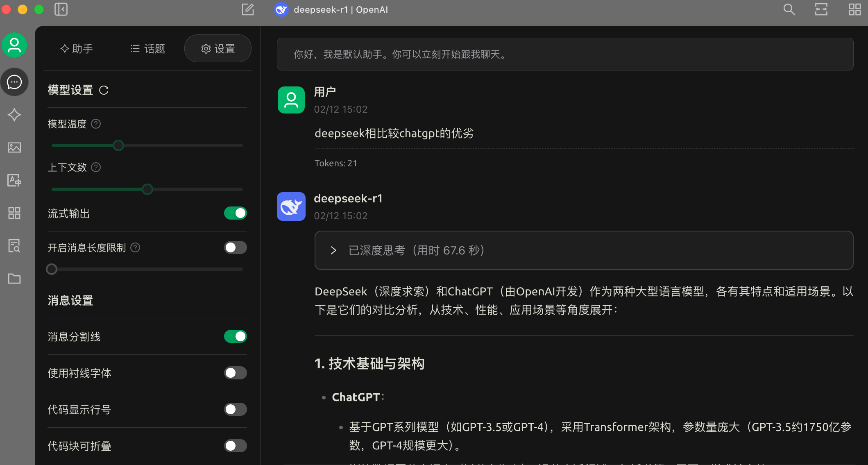Collapse the sidebar panel toggle icon
This screenshot has height=465, width=868.
[x=61, y=9]
